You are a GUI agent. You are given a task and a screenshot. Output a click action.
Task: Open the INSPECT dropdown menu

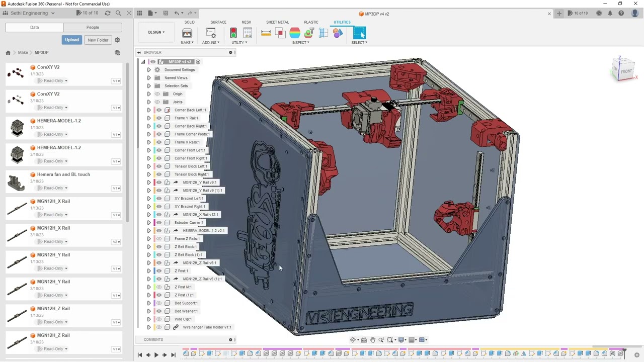coord(301,43)
